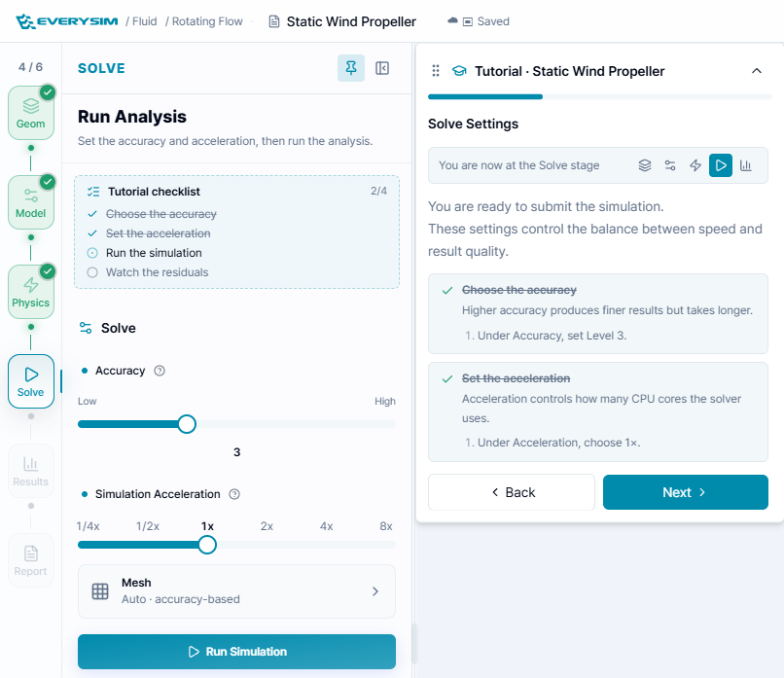Open the Report step
This screenshot has width=784, height=678.
(31, 560)
